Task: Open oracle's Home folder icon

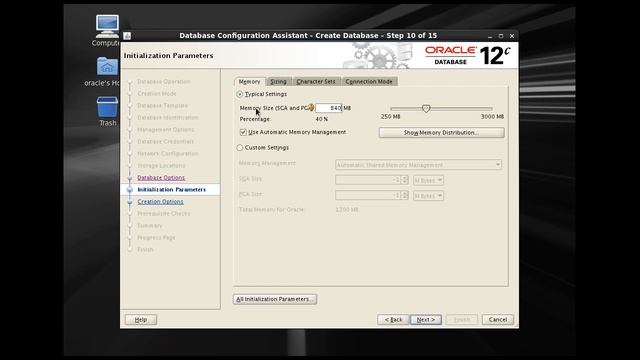Action: (x=107, y=66)
